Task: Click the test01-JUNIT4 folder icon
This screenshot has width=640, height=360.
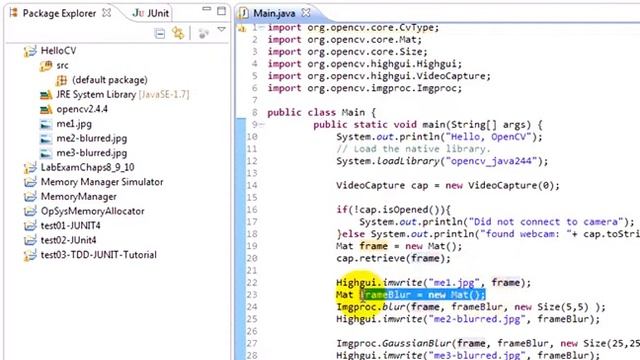Action: click(x=30, y=226)
